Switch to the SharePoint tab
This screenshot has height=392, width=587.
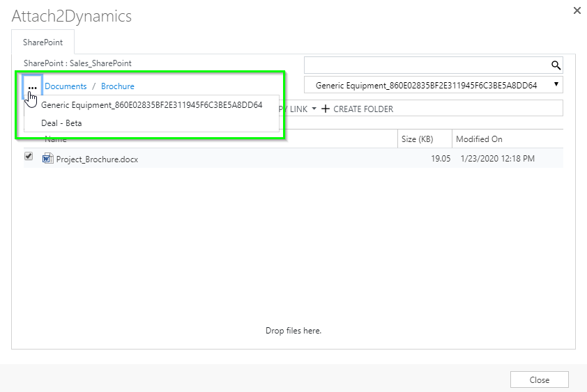coord(43,42)
